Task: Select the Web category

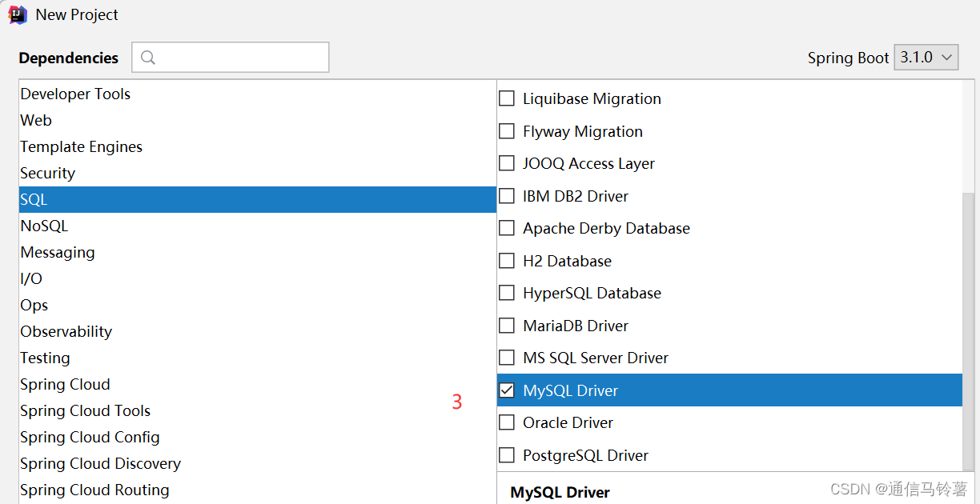Action: (257, 120)
